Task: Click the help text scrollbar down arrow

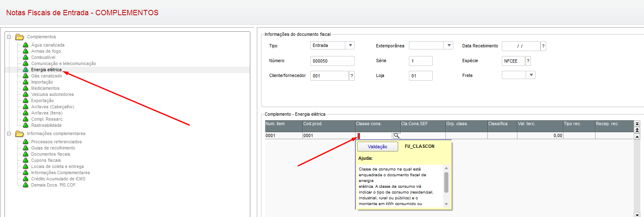Action: (x=446, y=204)
